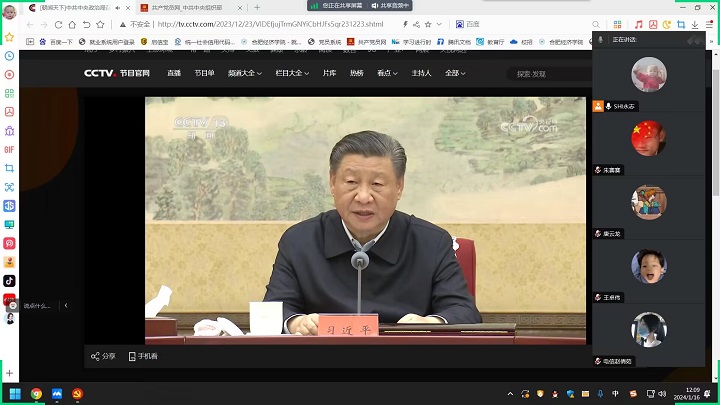
Task: Open sidebar crop screenshot icon
Action: click(x=9, y=168)
